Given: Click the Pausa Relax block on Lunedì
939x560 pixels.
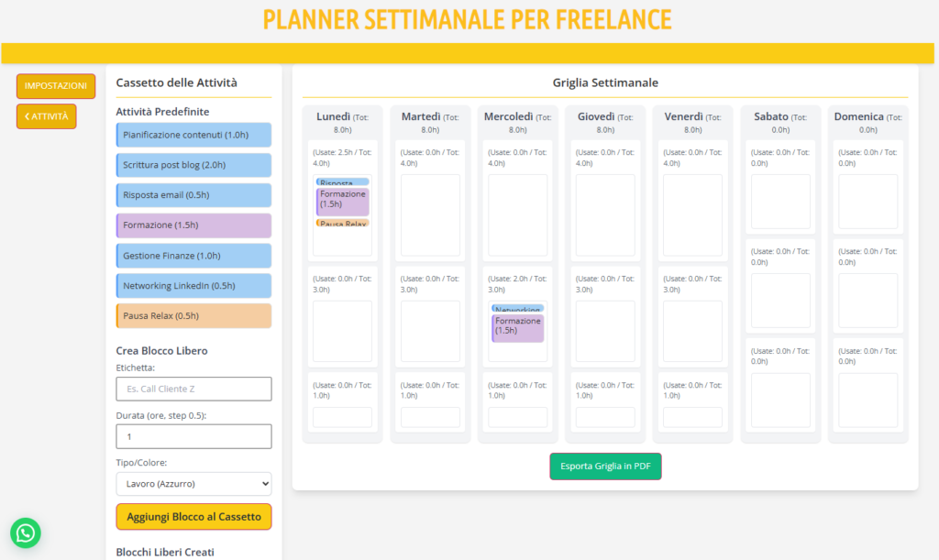Looking at the screenshot, I should [x=343, y=224].
